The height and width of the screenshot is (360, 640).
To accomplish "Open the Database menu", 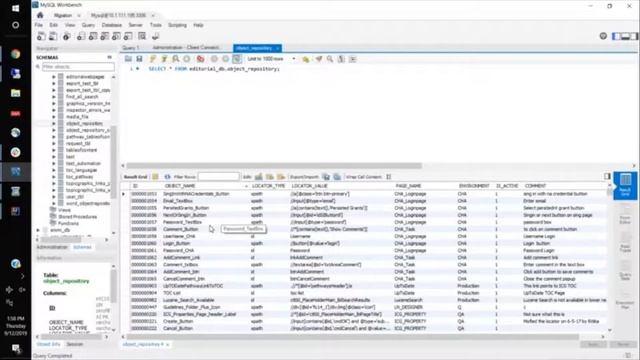I will coord(112,25).
